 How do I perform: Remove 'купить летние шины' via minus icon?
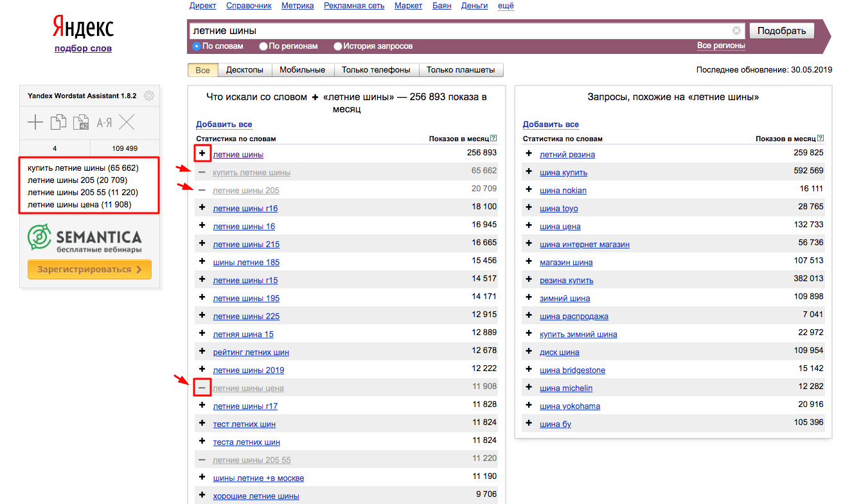tap(202, 172)
